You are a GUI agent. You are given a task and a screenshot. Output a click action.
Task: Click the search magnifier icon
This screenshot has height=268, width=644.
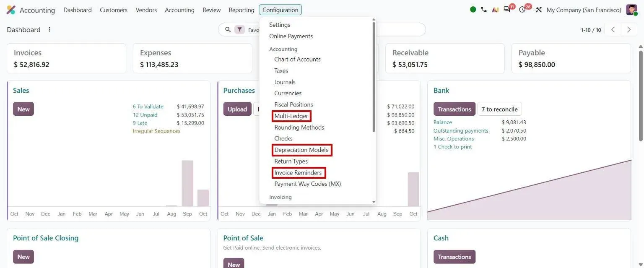click(x=228, y=30)
